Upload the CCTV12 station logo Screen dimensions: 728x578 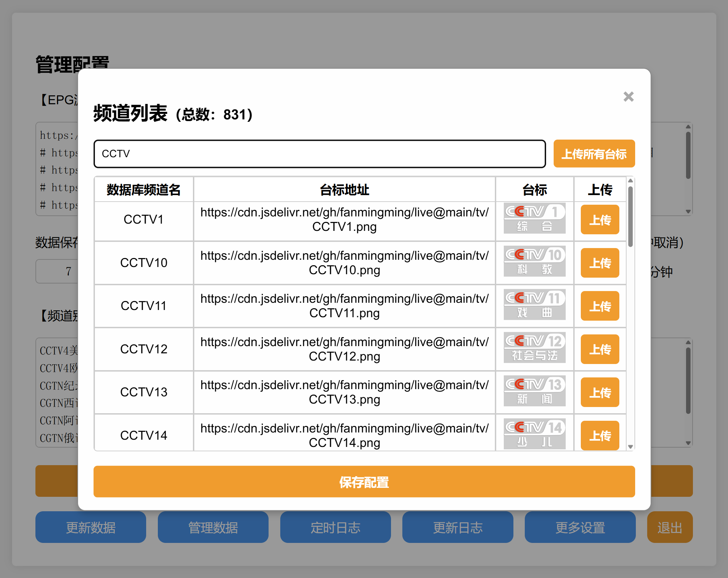point(600,349)
